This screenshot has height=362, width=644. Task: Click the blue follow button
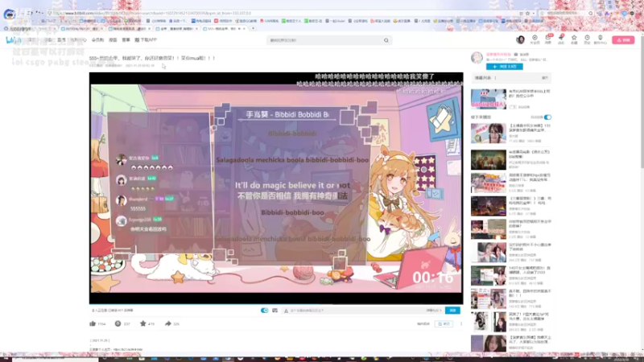(505, 67)
